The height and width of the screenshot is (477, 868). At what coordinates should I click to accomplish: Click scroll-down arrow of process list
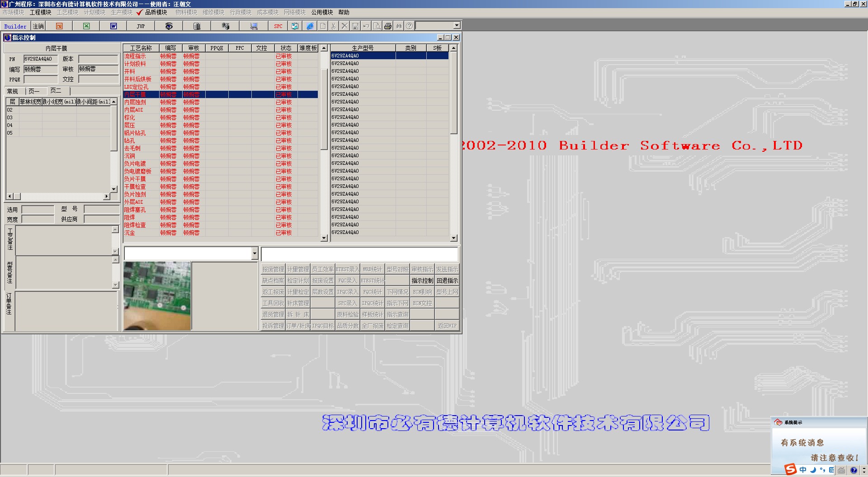324,238
